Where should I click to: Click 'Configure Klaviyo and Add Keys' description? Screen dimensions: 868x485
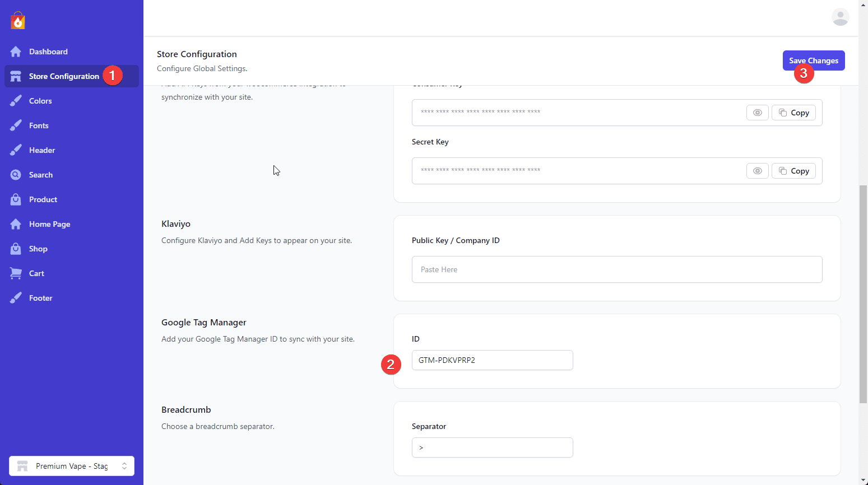[257, 240]
